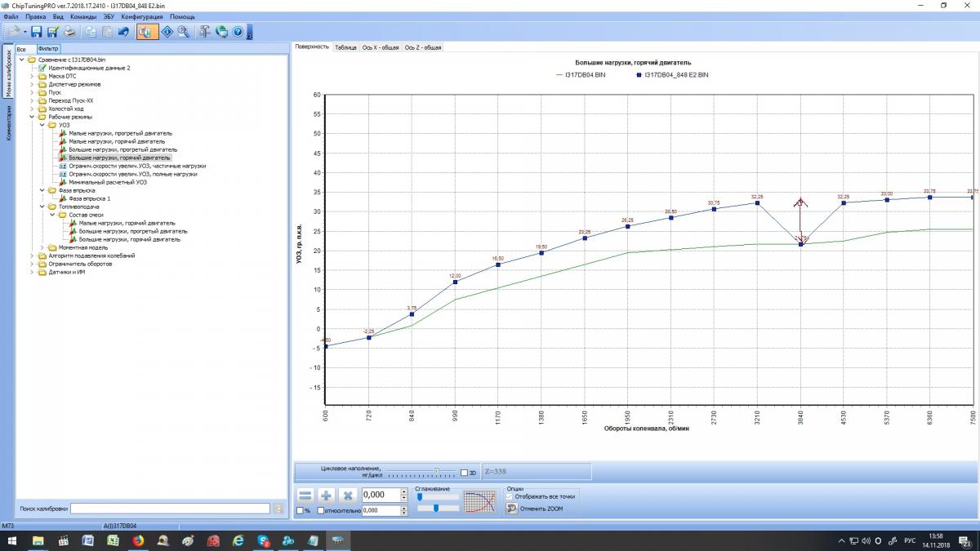Expand the Диспетчер режимов folder
980x551 pixels.
(32, 84)
